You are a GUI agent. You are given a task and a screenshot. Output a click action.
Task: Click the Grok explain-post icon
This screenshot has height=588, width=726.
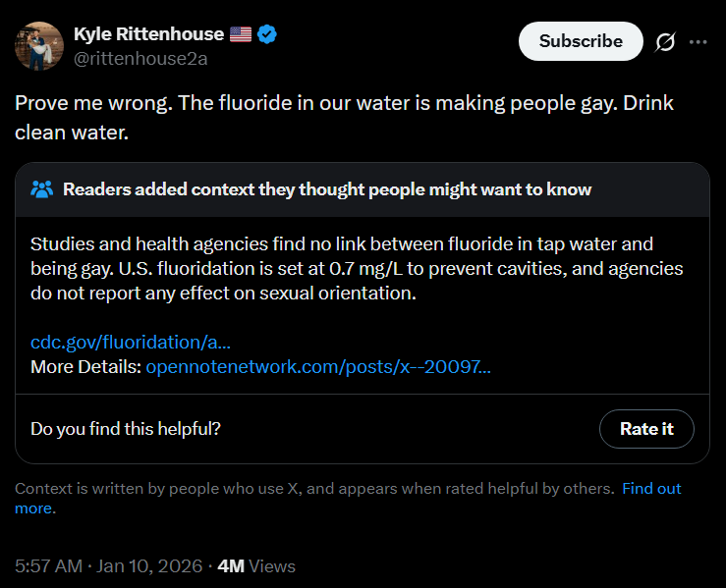click(x=665, y=42)
